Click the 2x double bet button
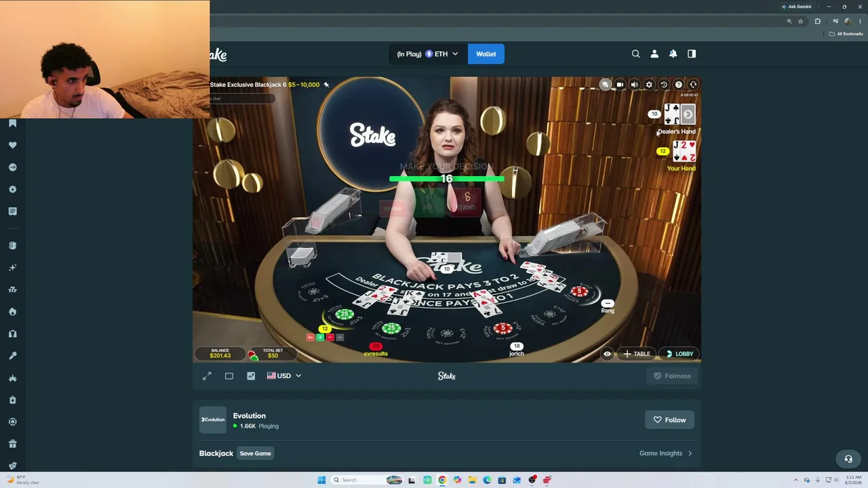This screenshot has width=868, height=488. coord(311,337)
